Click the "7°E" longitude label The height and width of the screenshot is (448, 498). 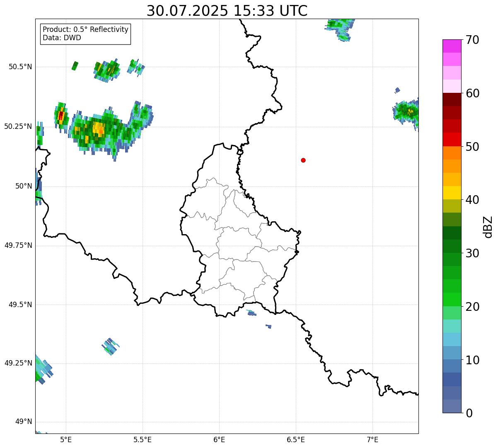(x=372, y=439)
